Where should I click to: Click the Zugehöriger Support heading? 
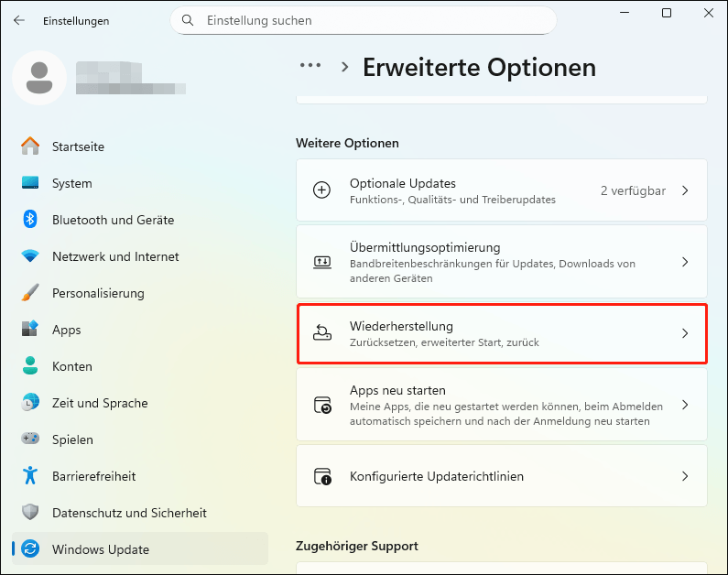[x=357, y=546]
